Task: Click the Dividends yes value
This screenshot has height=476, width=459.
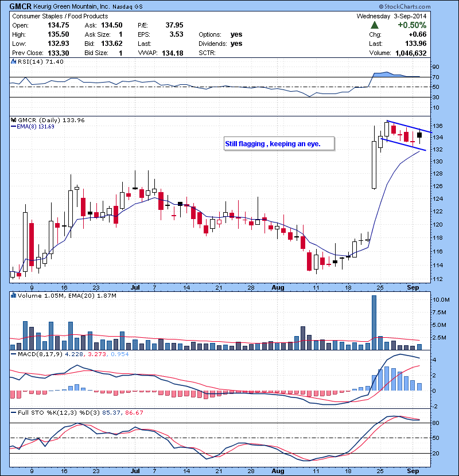Action: 236,44
